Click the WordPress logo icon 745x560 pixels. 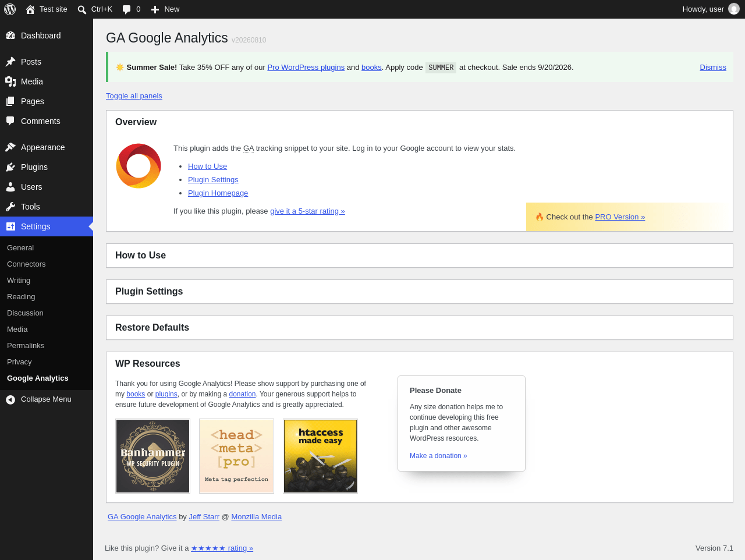tap(10, 9)
